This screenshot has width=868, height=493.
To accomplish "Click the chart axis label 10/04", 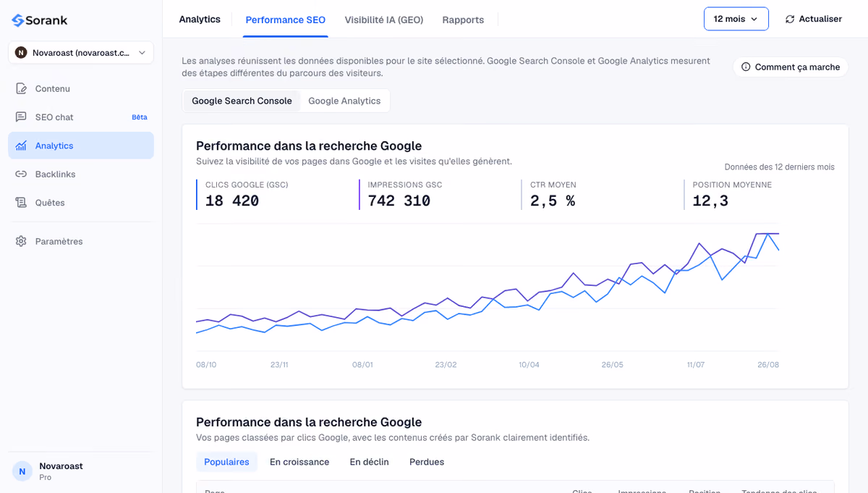I will click(x=529, y=365).
